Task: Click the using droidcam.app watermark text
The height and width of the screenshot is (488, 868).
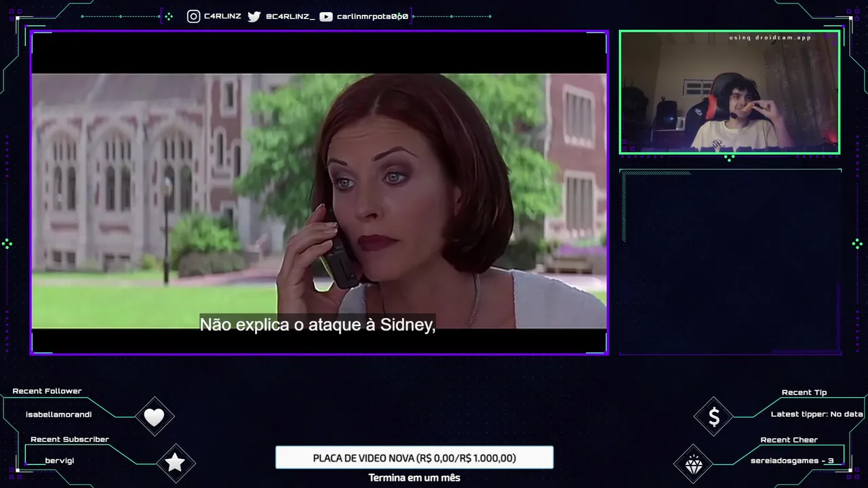Action: click(x=770, y=38)
